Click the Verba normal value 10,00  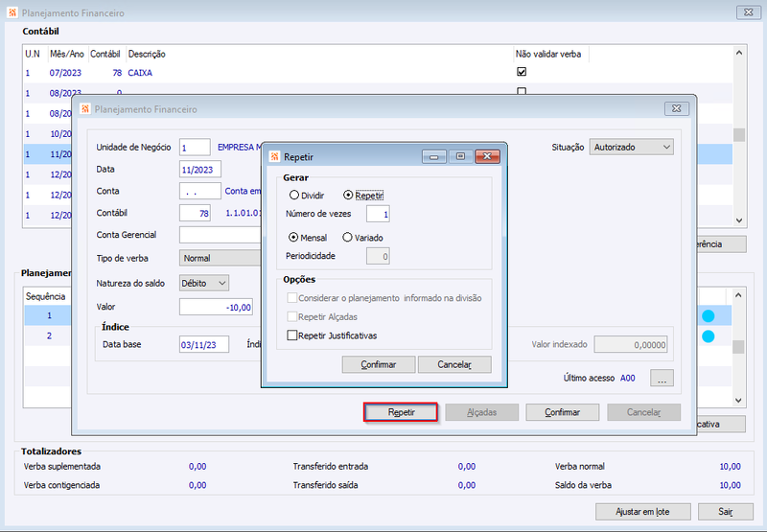click(730, 467)
